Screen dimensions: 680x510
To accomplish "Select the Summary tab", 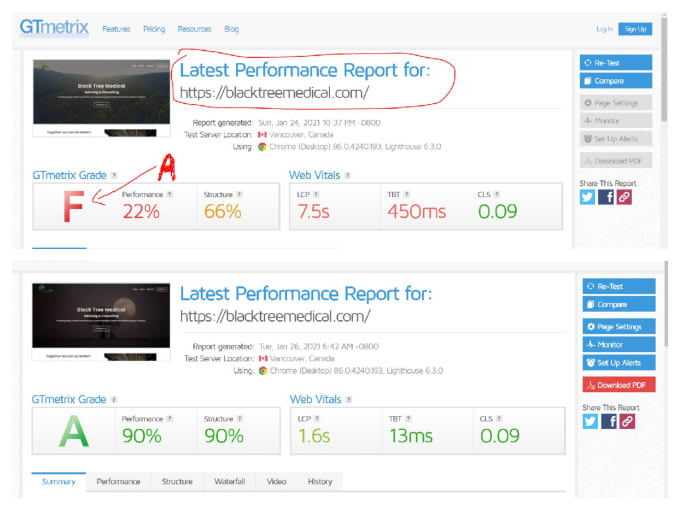I will tap(59, 481).
